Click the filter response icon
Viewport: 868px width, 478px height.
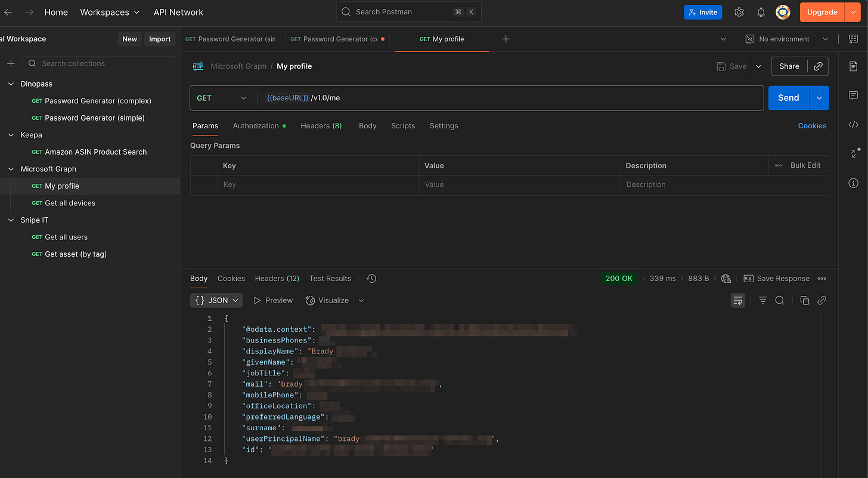[762, 301]
